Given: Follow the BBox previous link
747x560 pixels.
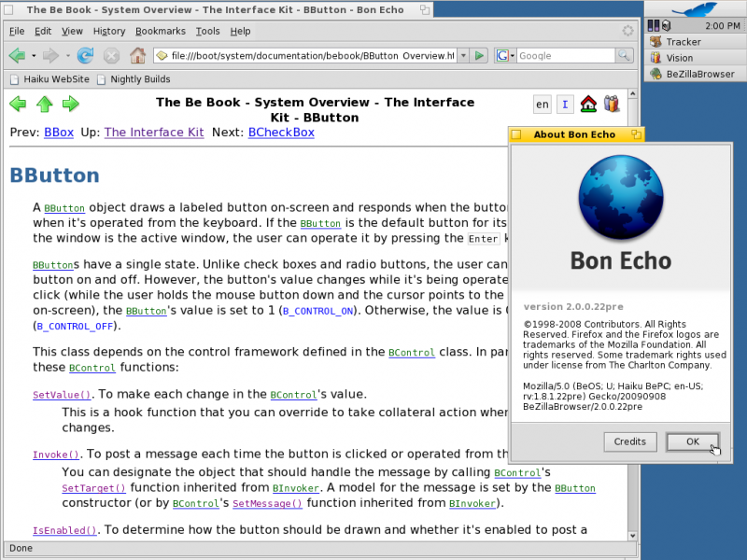Looking at the screenshot, I should pos(59,133).
